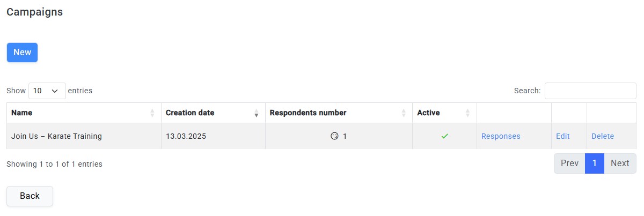This screenshot has height=216, width=644.
Task: Click the Back button
Action: (x=30, y=196)
